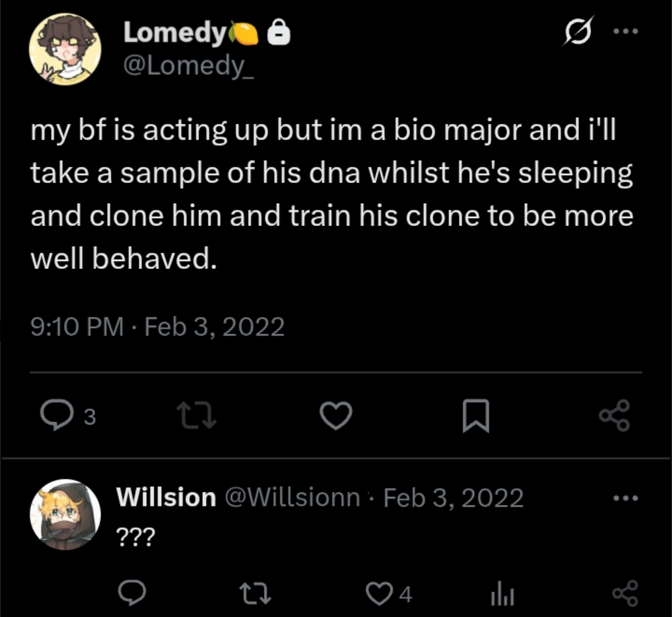This screenshot has width=672, height=617.
Task: Open more options for Lomedy's tweet
Action: point(626,31)
